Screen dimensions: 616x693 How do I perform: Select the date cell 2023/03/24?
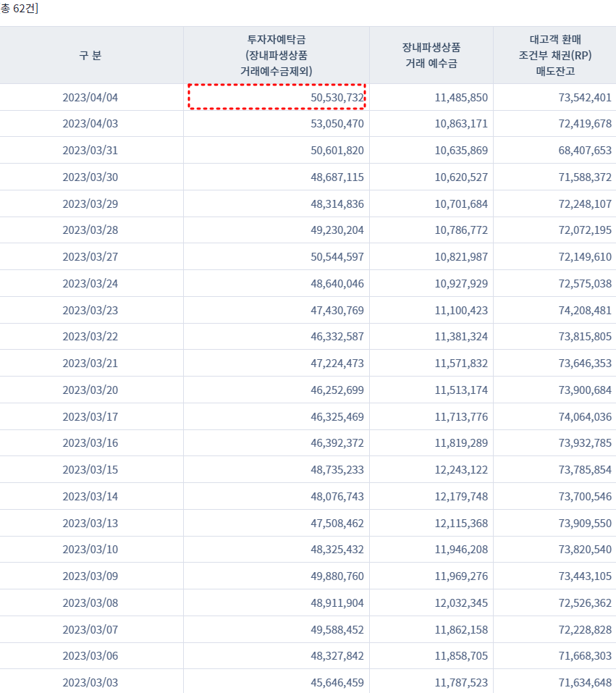point(90,283)
